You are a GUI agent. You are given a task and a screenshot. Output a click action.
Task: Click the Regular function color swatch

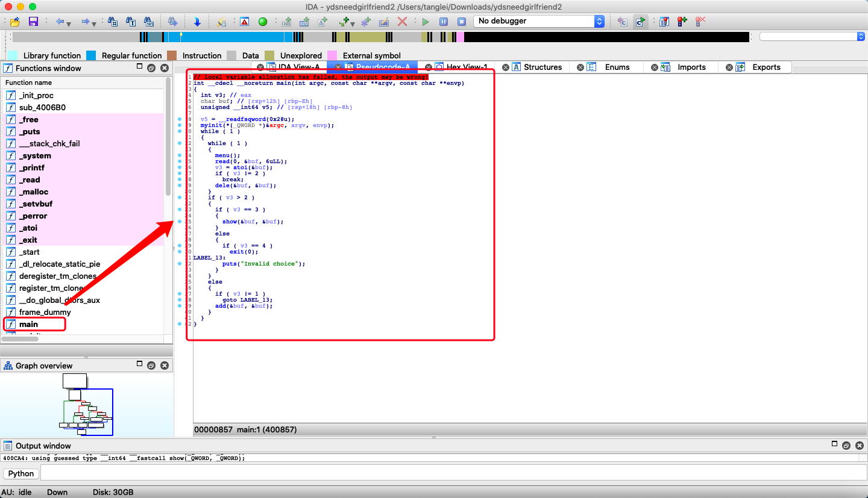click(x=91, y=55)
